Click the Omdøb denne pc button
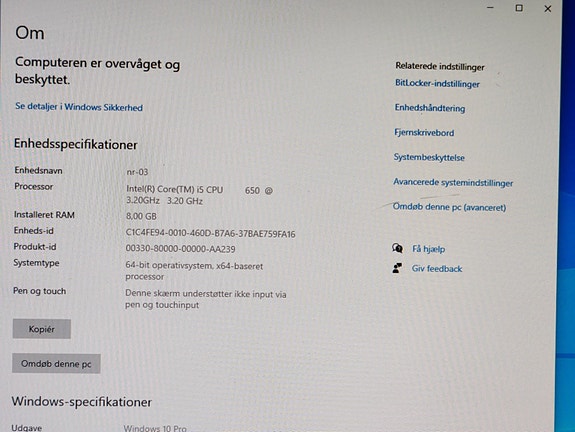 [56, 364]
